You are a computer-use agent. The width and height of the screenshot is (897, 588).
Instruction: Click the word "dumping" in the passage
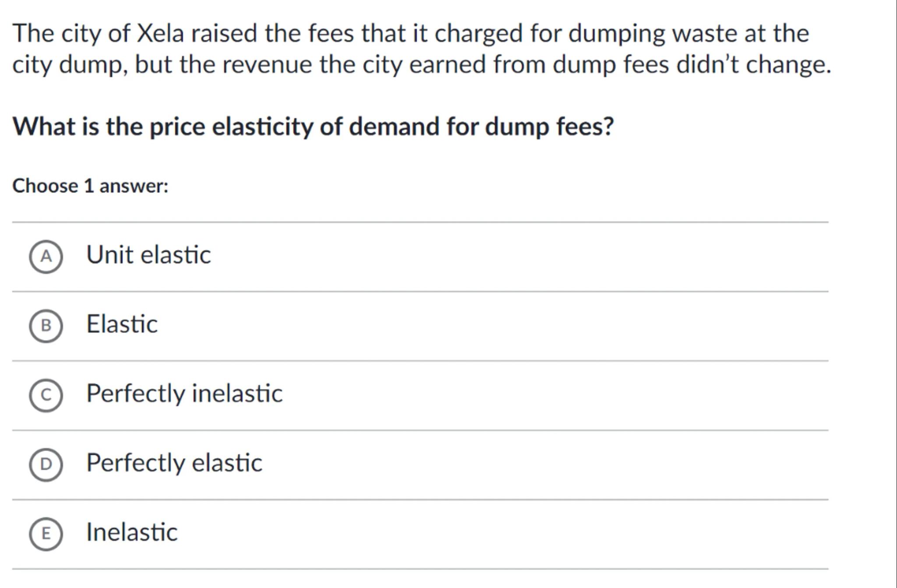(617, 34)
